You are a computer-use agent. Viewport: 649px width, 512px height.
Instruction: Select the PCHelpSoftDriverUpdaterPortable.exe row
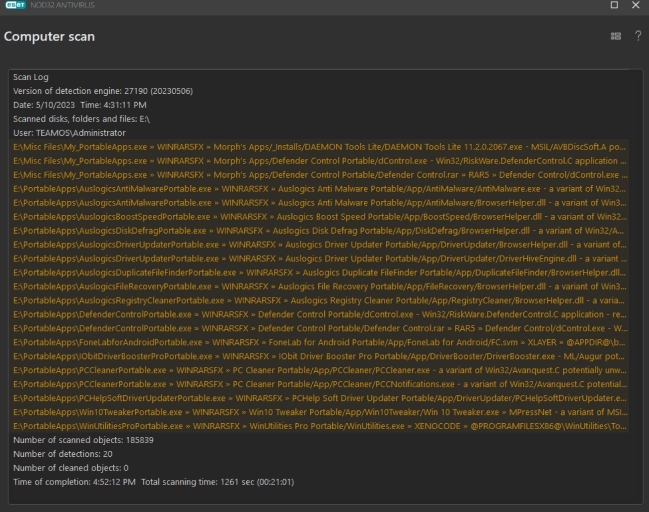click(x=320, y=398)
